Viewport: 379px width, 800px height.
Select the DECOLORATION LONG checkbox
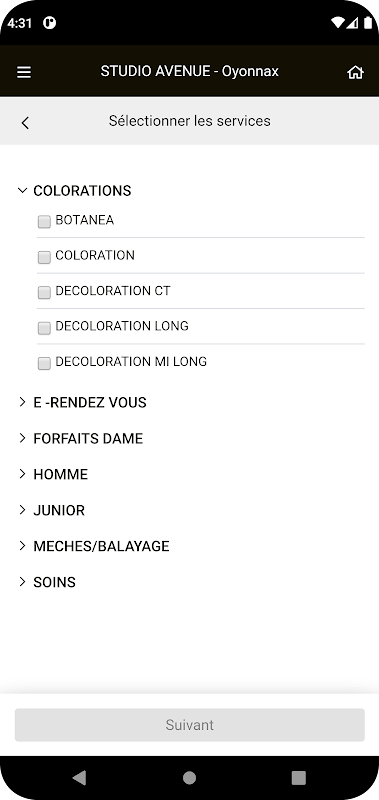(x=44, y=328)
